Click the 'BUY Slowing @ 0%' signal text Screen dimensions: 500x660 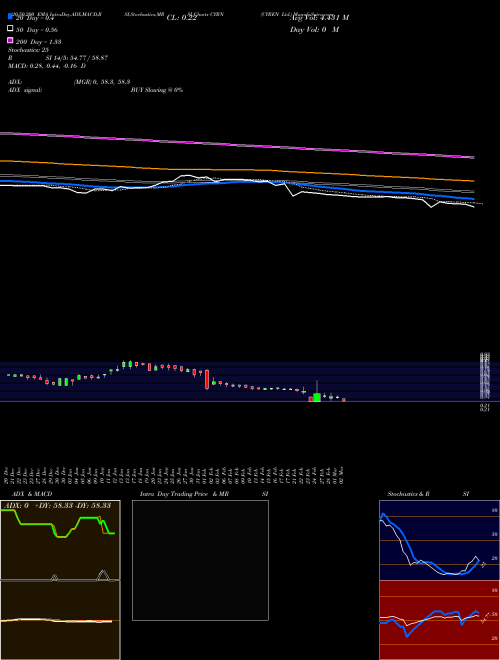157,90
